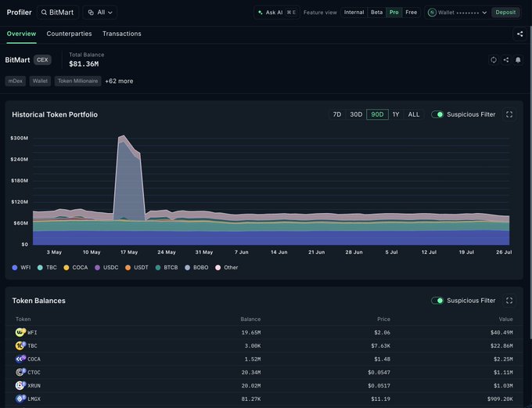Screen dimensions: 532x408
Task: Open the All chains dropdown
Action: (x=100, y=13)
